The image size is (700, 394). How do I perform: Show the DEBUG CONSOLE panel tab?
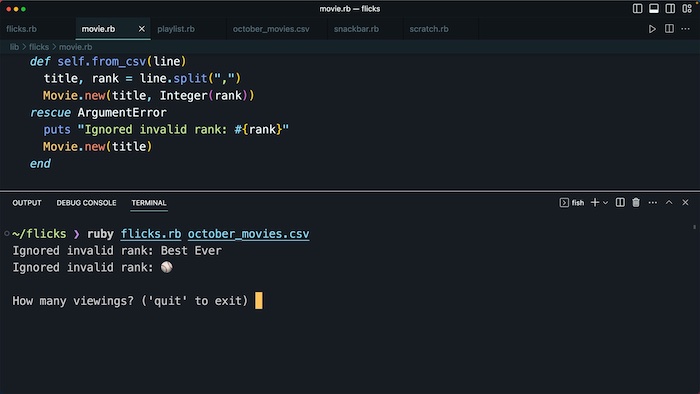86,203
